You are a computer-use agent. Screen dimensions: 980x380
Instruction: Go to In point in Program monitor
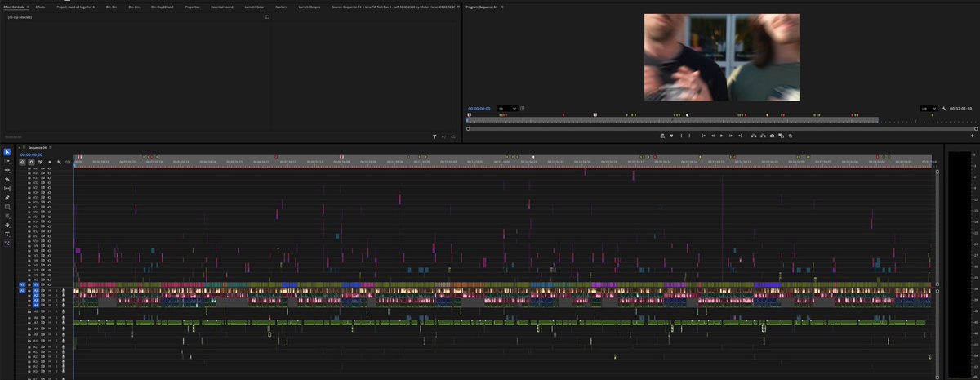704,136
